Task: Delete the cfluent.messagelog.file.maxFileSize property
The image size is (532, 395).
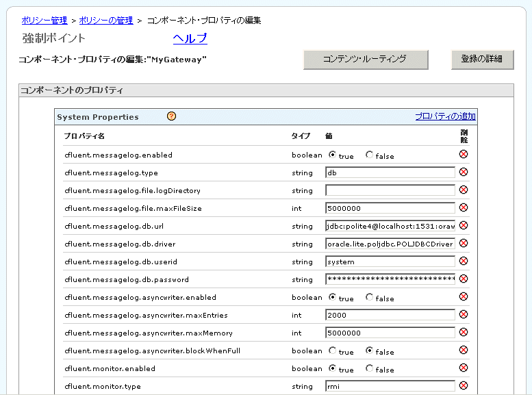Action: click(x=464, y=207)
